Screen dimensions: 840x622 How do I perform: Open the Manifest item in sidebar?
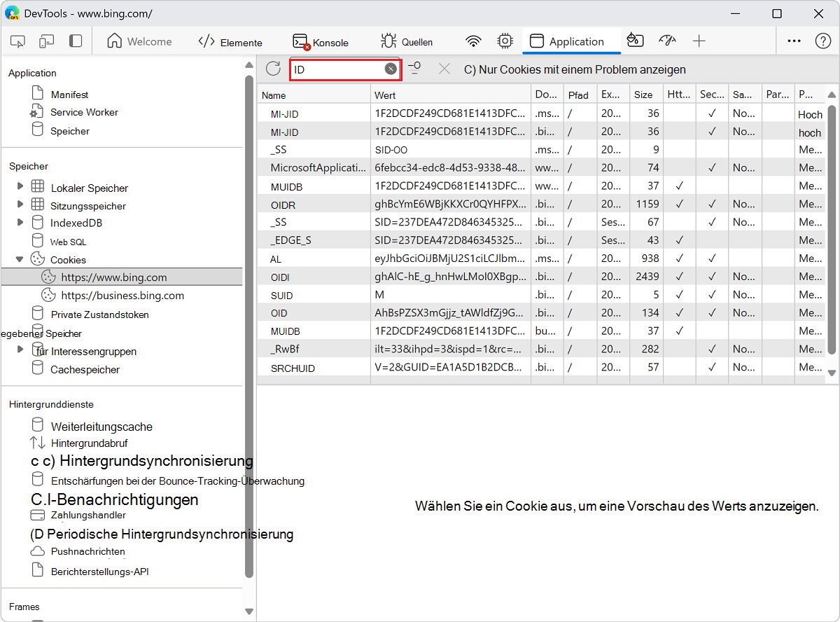pos(69,95)
